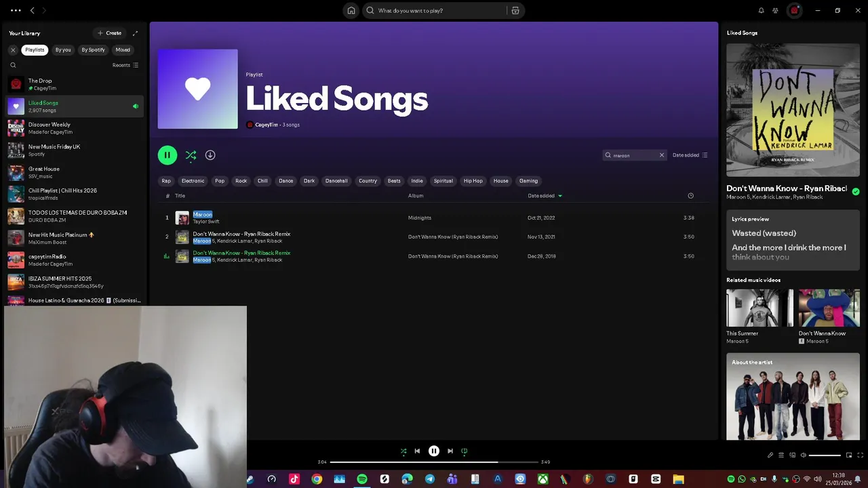Open Discover Weekly playlist
This screenshot has height=488, width=868.
[x=75, y=128]
